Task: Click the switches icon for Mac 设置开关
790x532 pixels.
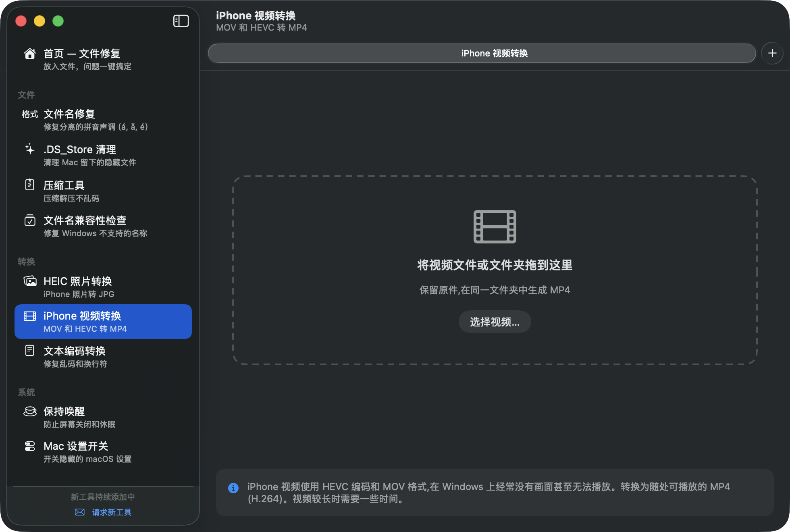Action: pyautogui.click(x=30, y=446)
